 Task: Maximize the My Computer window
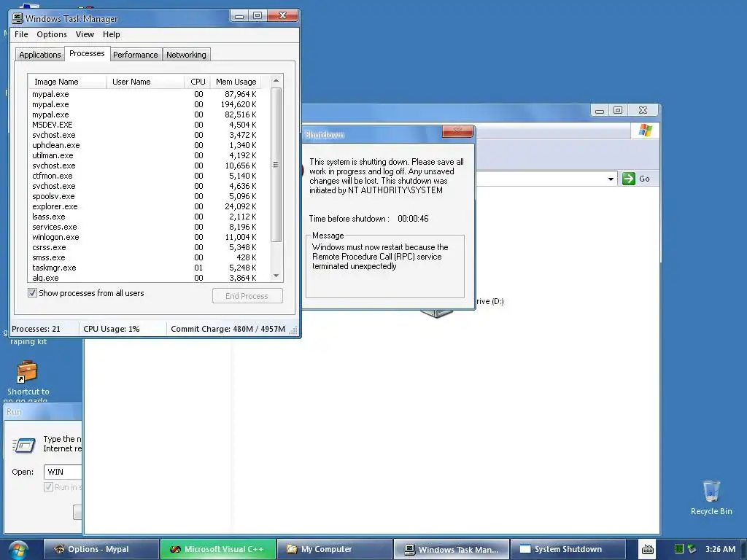618,111
